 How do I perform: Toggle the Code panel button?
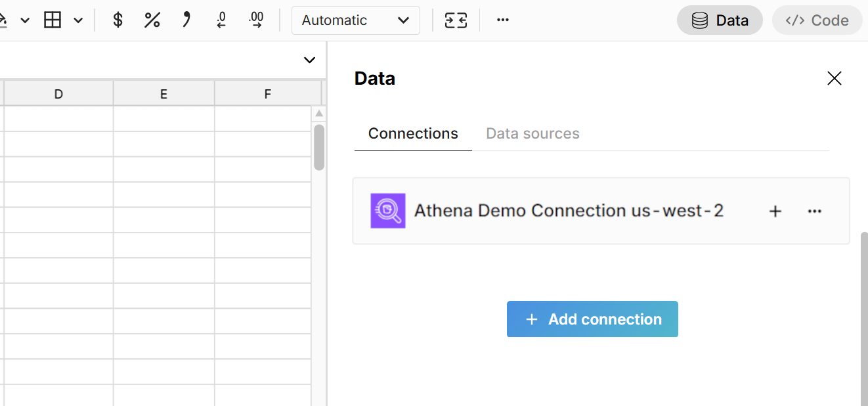(x=817, y=20)
